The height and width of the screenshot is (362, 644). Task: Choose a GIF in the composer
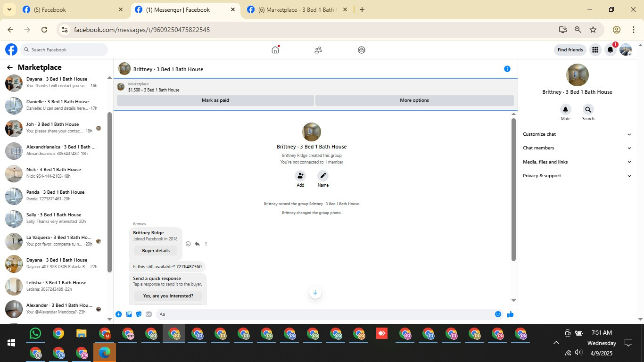(149, 314)
